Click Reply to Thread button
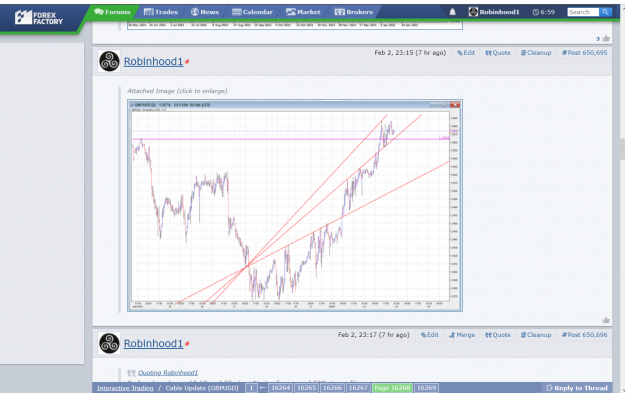The height and width of the screenshot is (393, 625). tap(577, 388)
